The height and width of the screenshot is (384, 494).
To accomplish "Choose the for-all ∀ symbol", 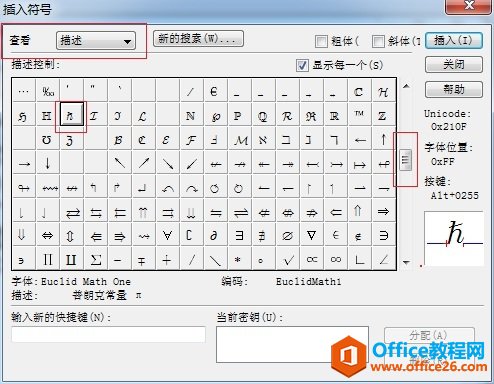I will (167, 235).
